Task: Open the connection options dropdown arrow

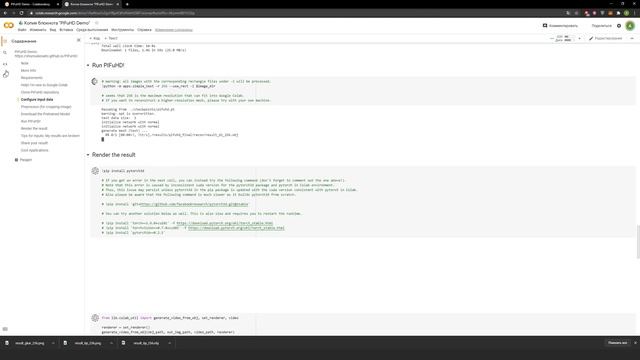Action: (x=579, y=38)
